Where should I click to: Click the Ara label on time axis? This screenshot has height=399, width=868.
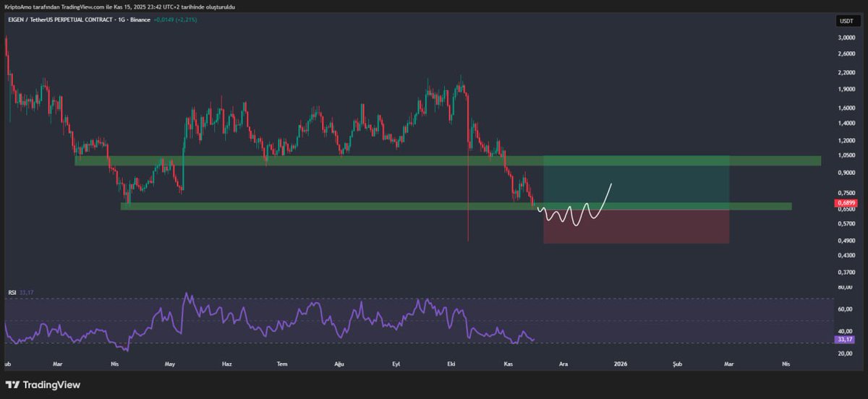point(563,366)
